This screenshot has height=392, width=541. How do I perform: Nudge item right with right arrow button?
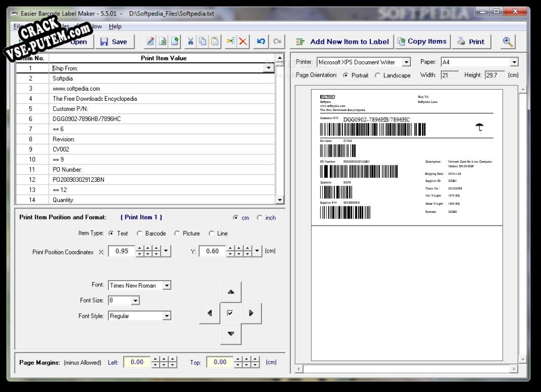251,313
